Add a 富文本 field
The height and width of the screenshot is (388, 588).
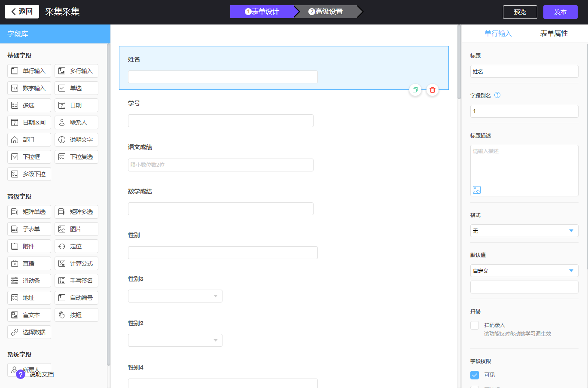tap(29, 315)
